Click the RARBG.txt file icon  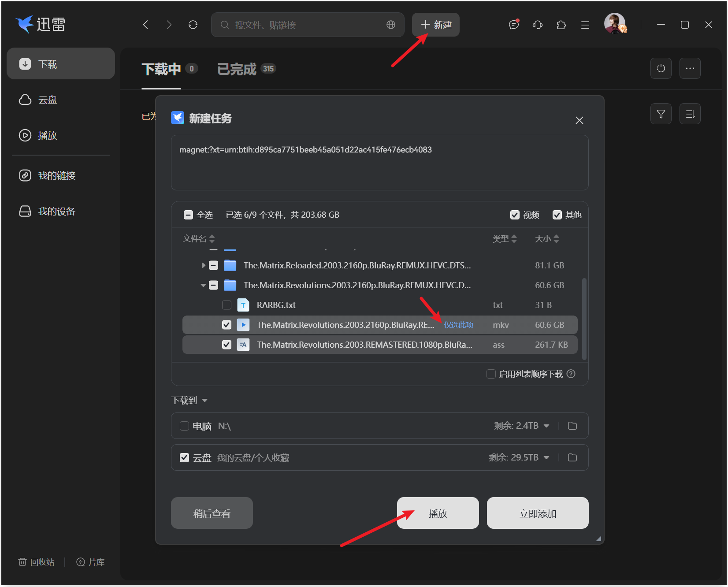[243, 305]
